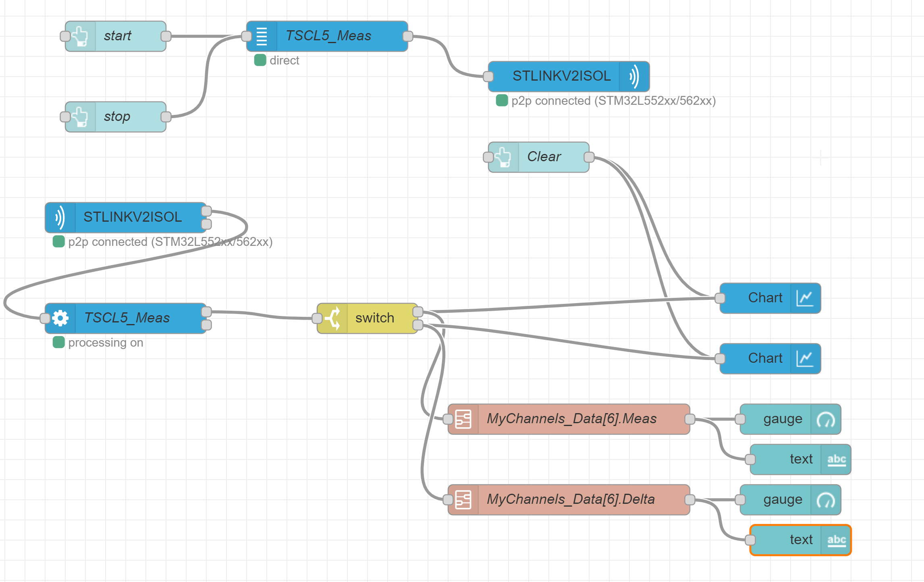Select the switch node body
Image resolution: width=924 pixels, height=582 pixels.
coord(374,318)
